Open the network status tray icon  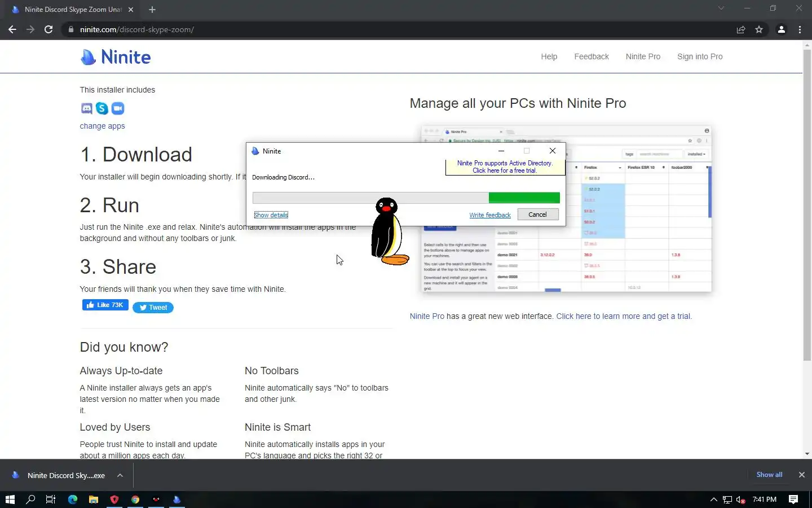point(727,500)
